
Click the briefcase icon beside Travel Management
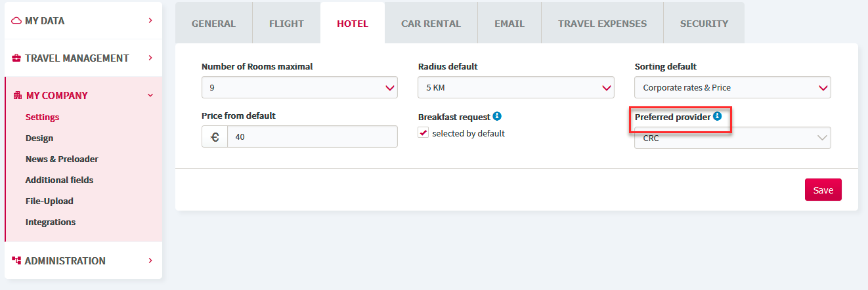click(x=17, y=58)
